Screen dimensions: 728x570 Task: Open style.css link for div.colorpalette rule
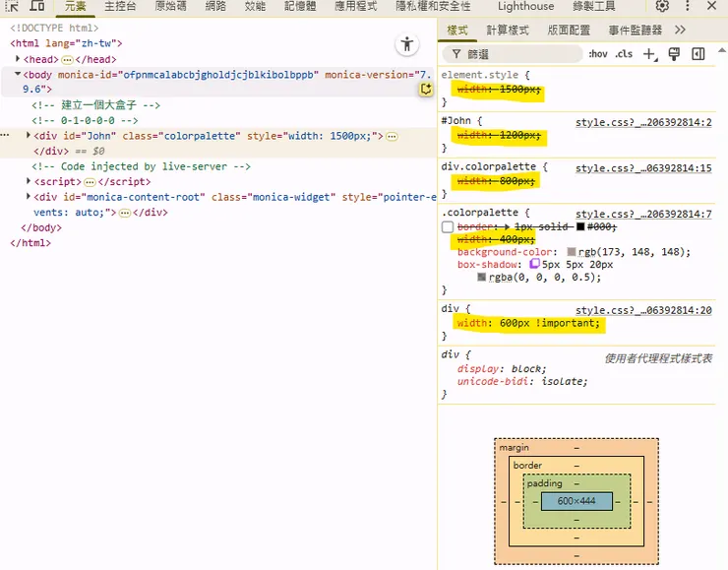643,167
